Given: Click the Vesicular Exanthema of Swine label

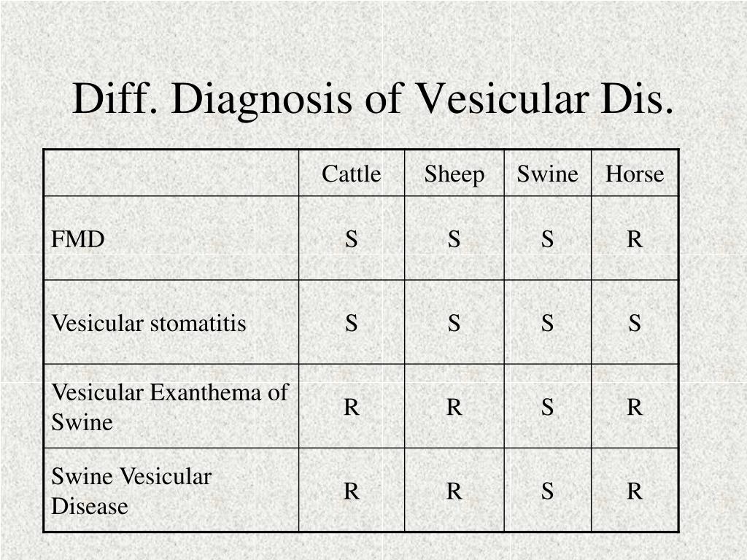Looking at the screenshot, I should coord(169,407).
